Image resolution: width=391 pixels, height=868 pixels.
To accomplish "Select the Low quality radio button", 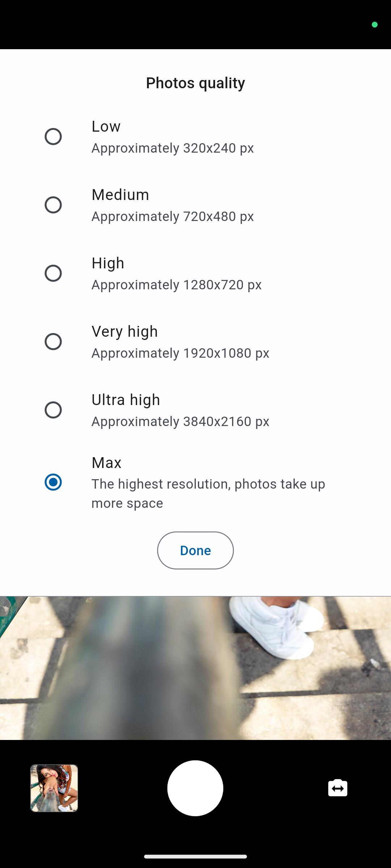I will (x=53, y=137).
